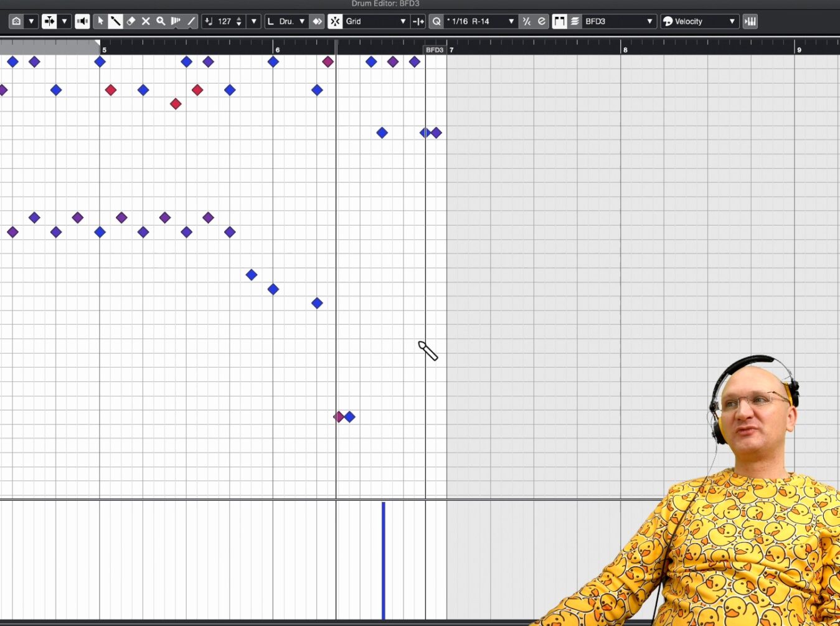Select the Mute tool
This screenshot has height=626, width=840.
[x=146, y=21]
